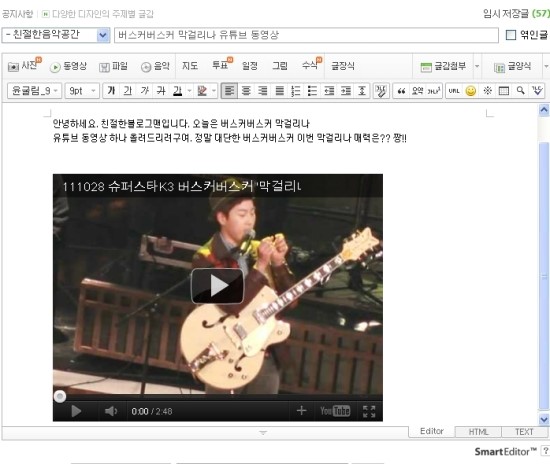Toggle italic text formatting

pos(145,91)
